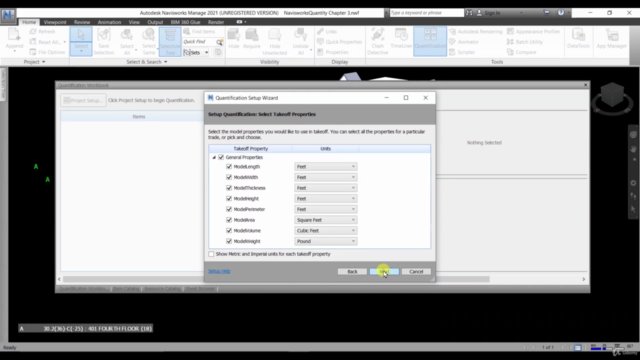The image size is (640, 360).
Task: Click Save Selection icon
Action: point(104,41)
